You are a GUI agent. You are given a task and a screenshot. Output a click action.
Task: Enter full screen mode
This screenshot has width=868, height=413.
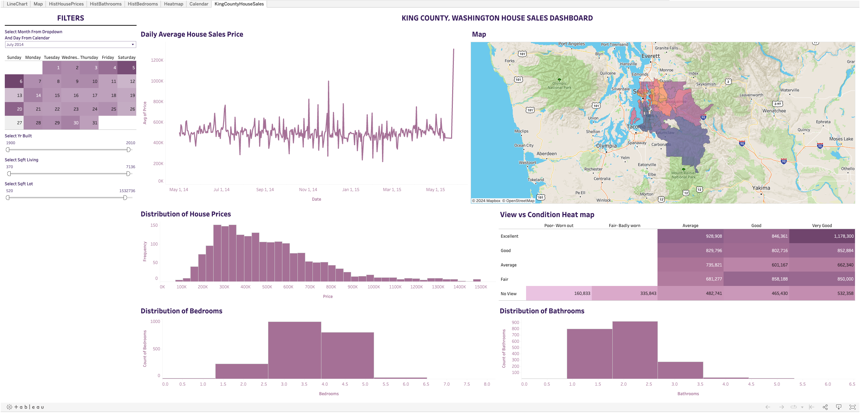852,407
